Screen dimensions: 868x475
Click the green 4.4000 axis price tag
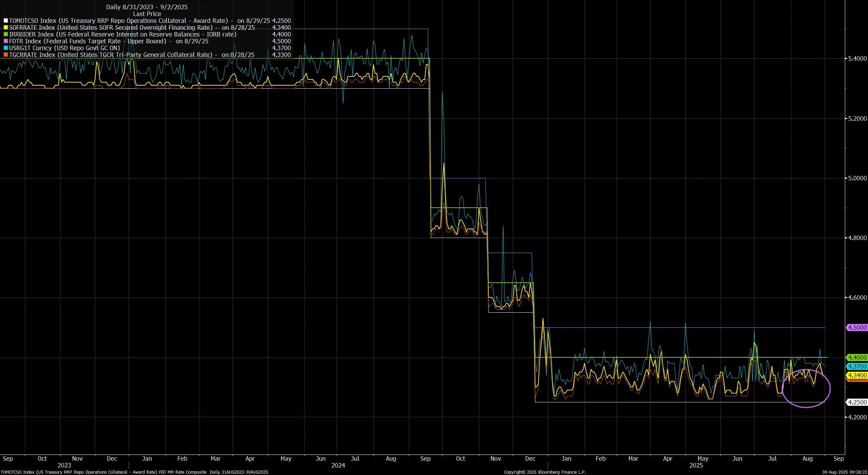[x=856, y=358]
